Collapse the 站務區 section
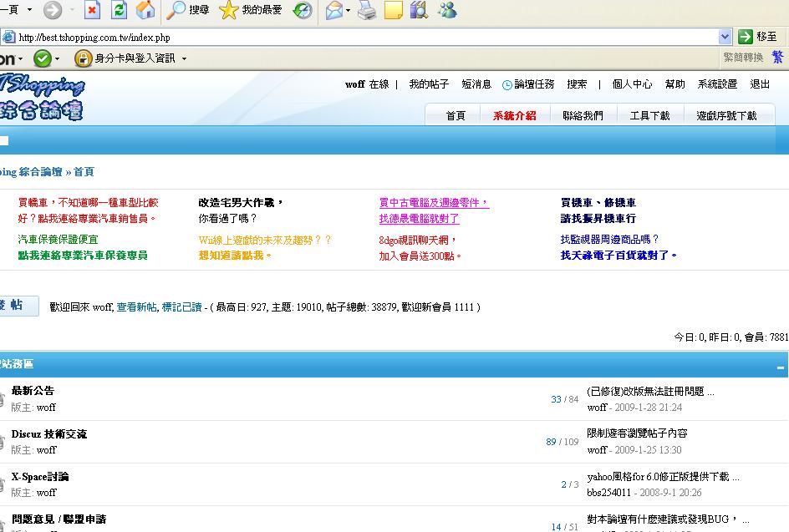 point(780,367)
